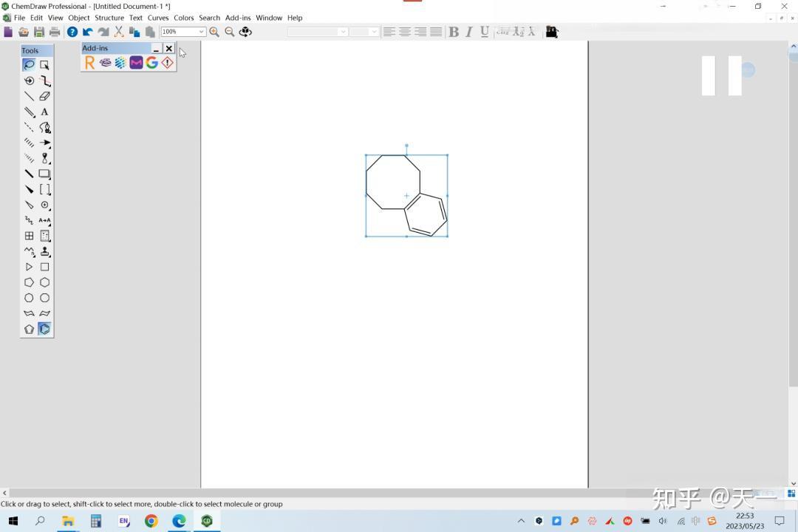Open the font size dropdown
The height and width of the screenshot is (532, 798).
[x=373, y=32]
